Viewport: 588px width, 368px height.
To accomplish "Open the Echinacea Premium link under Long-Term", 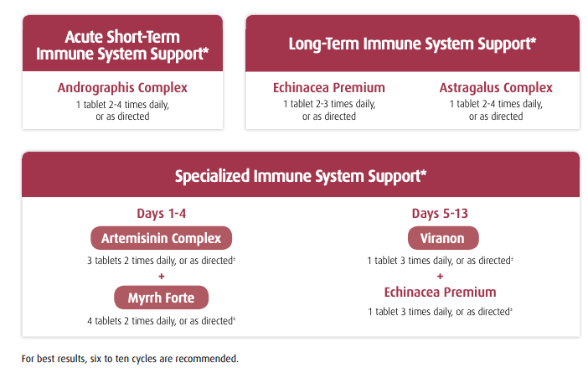I will (329, 88).
